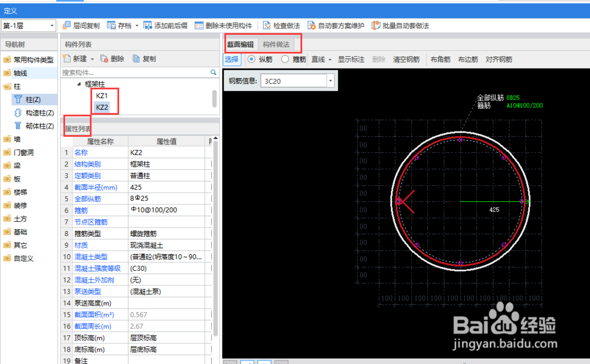Expand the 门窗洞 folder
The height and width of the screenshot is (364, 590).
[x=7, y=152]
